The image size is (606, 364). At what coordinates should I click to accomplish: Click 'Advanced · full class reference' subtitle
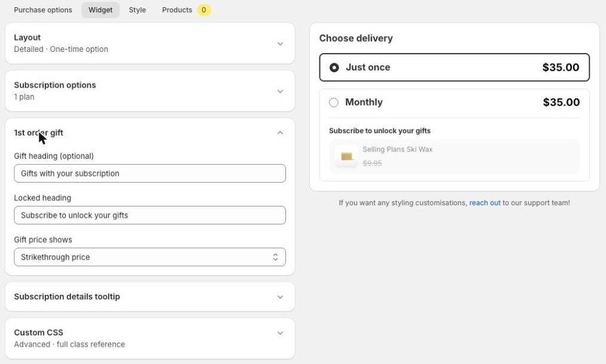pos(70,344)
